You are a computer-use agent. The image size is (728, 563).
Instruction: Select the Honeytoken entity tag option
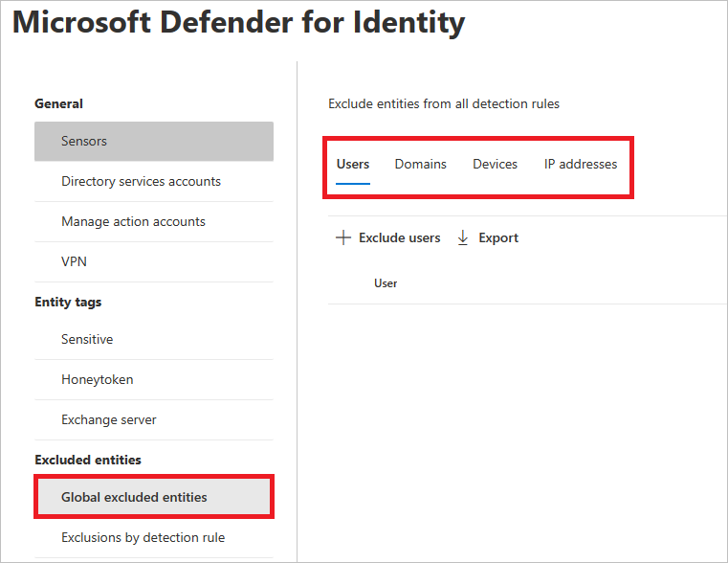coord(154,379)
